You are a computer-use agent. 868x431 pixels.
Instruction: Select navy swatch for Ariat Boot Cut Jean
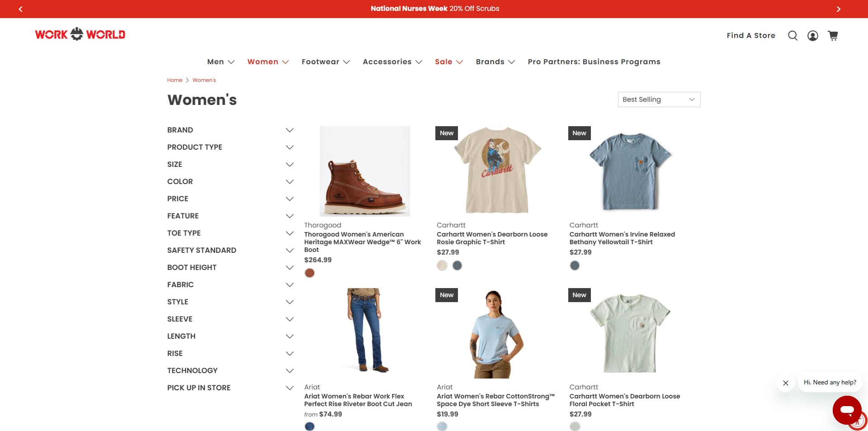point(310,426)
